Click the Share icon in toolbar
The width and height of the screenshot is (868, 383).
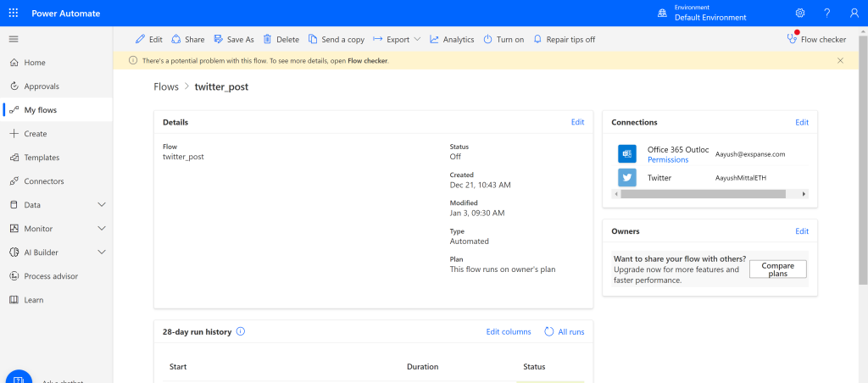click(x=176, y=39)
